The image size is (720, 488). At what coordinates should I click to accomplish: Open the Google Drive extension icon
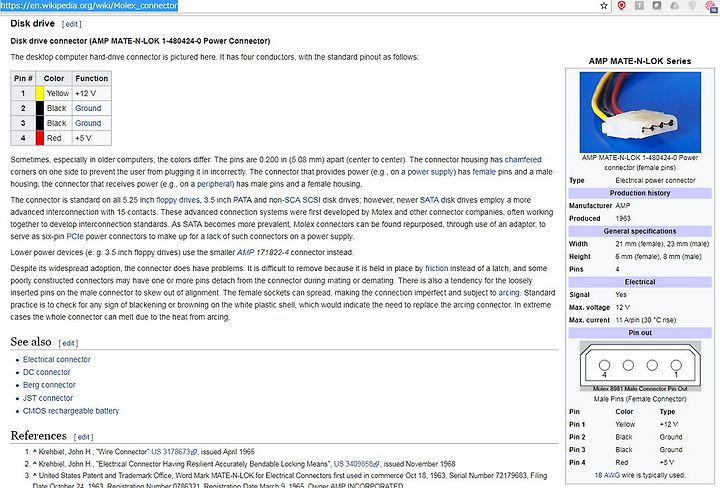[x=675, y=6]
